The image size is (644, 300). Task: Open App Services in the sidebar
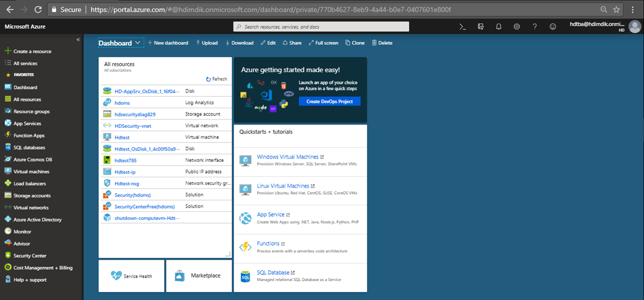(23, 123)
